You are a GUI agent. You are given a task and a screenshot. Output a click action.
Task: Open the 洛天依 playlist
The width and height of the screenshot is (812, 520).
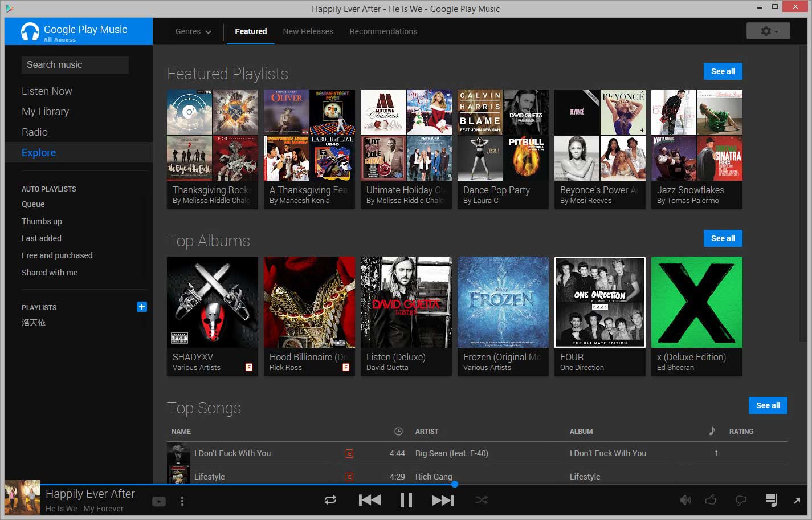click(34, 323)
